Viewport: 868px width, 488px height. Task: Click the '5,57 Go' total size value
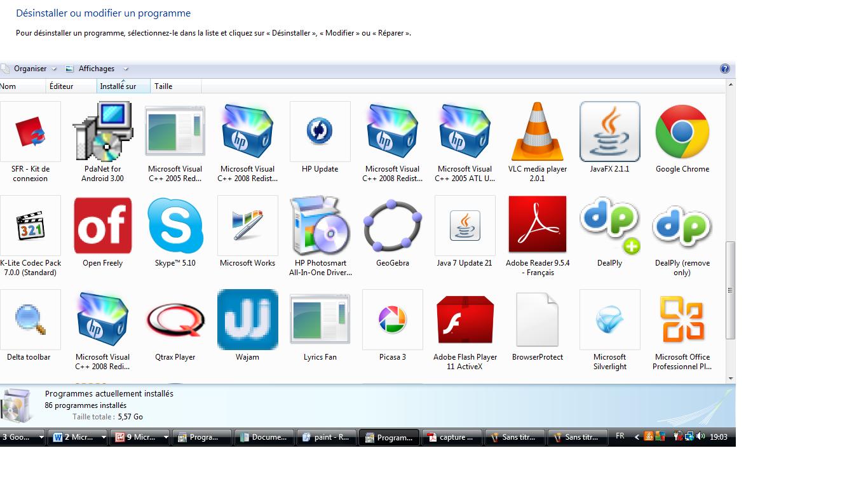[130, 417]
